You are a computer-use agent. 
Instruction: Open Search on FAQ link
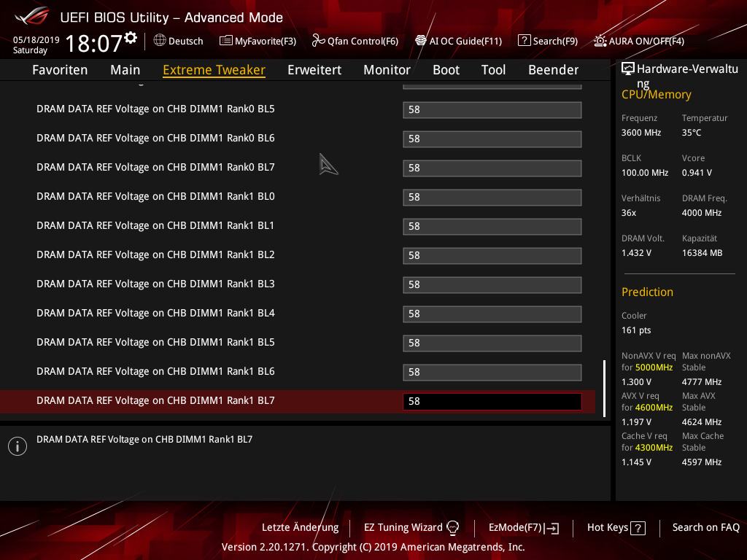coord(706,528)
